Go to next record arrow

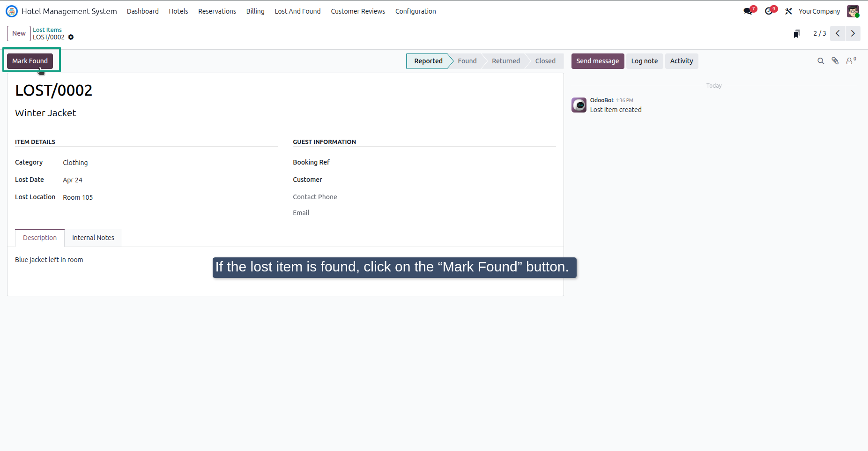[x=853, y=33]
